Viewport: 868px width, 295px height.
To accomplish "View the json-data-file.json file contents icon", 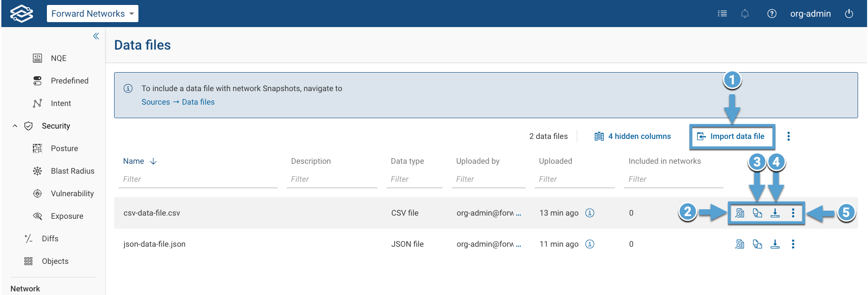I will coord(739,244).
